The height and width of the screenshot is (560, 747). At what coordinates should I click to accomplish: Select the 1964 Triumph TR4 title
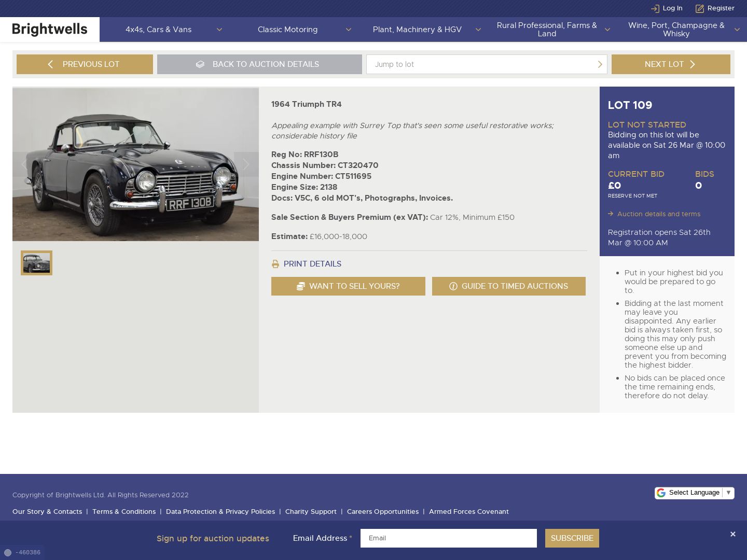click(307, 104)
